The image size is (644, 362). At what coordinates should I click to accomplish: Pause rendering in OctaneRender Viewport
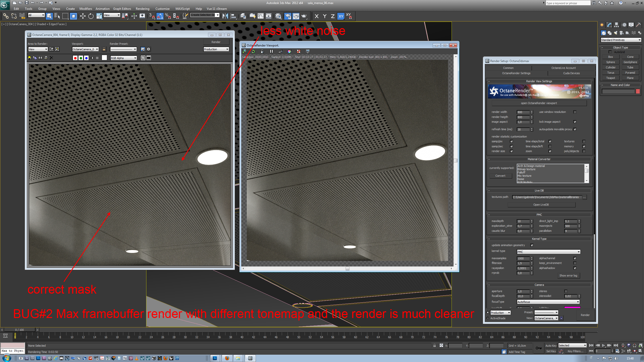[x=271, y=51]
